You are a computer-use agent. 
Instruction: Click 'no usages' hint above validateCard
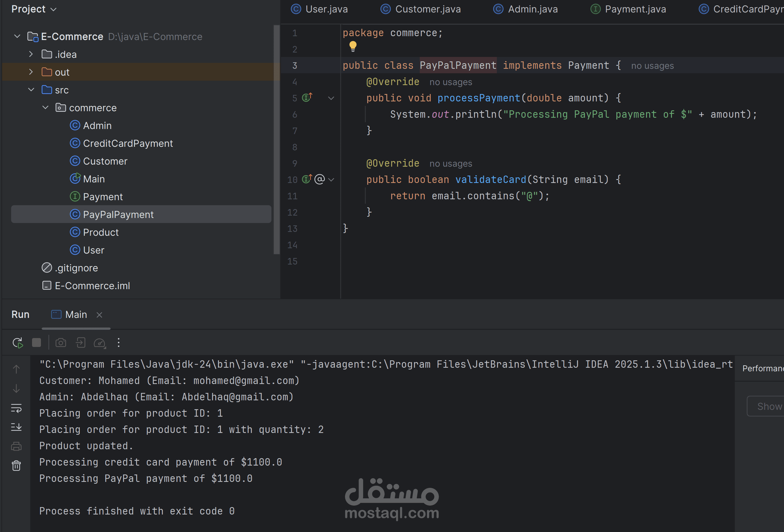click(451, 164)
